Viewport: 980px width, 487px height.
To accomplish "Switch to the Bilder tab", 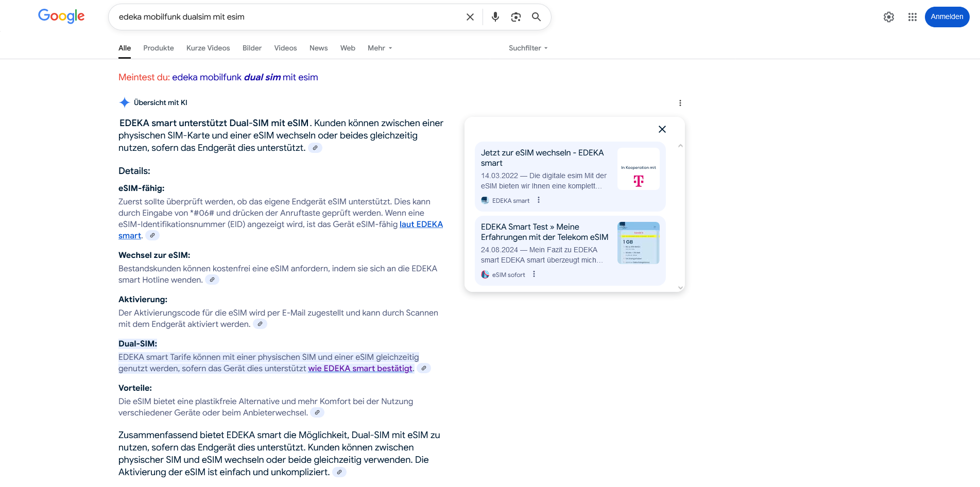I will [x=252, y=48].
